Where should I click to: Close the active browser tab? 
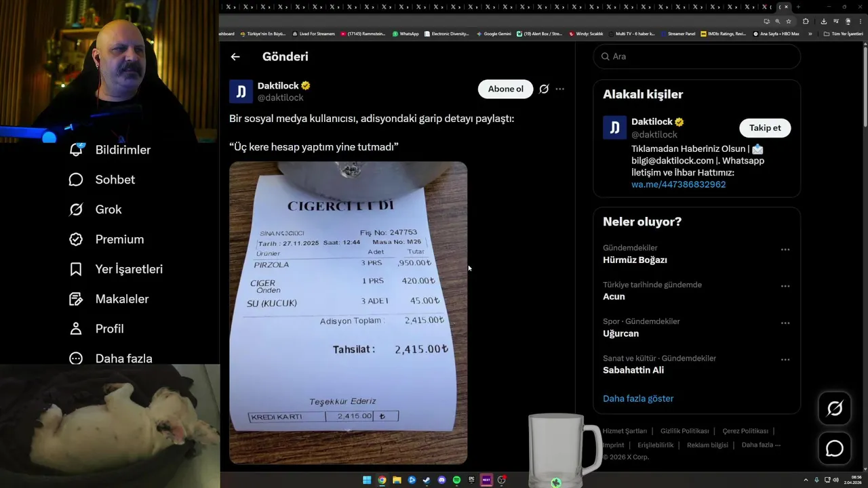point(787,7)
